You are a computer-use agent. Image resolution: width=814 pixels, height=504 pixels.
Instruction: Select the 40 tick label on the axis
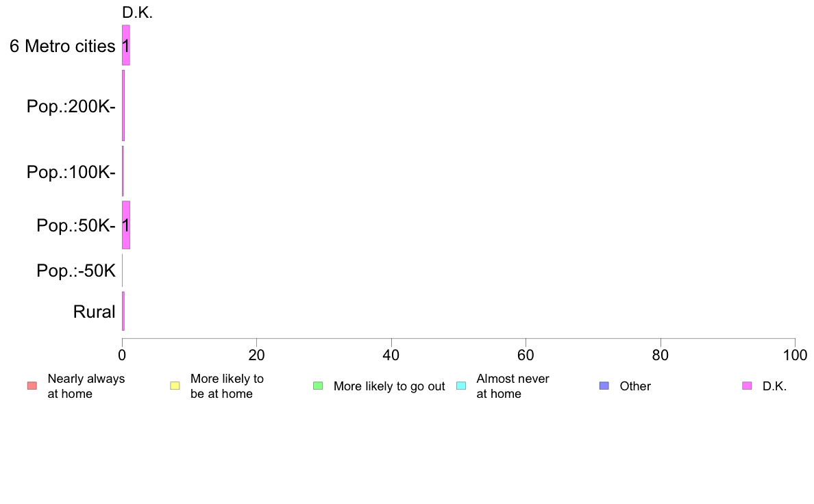[x=391, y=355]
